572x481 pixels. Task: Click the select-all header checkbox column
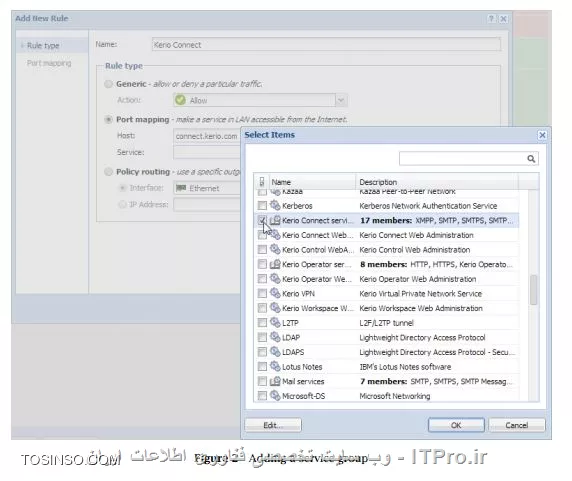pos(262,182)
